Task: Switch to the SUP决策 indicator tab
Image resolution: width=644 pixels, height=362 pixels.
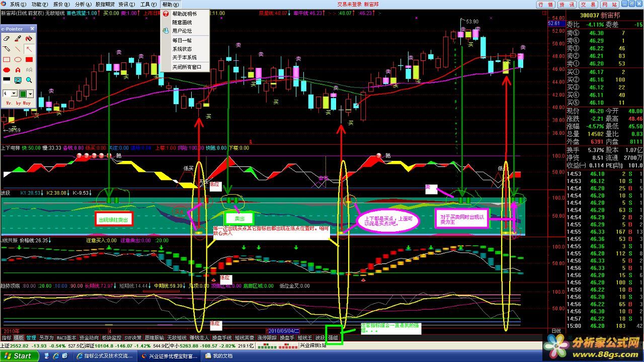Action: coord(133,338)
